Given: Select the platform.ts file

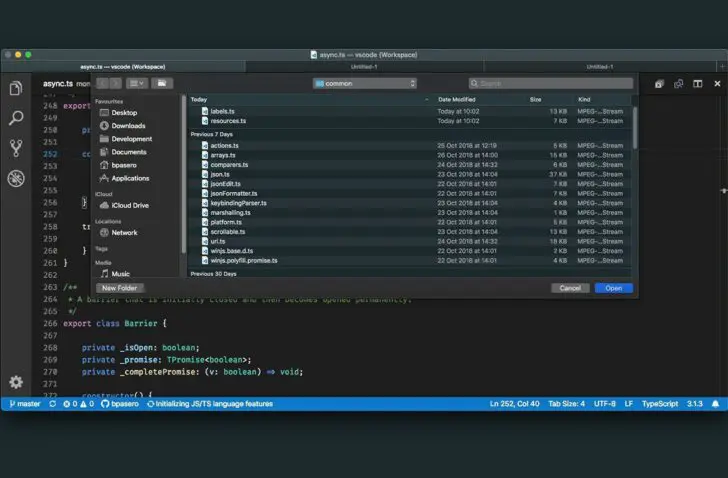Looking at the screenshot, I should [x=410, y=222].
